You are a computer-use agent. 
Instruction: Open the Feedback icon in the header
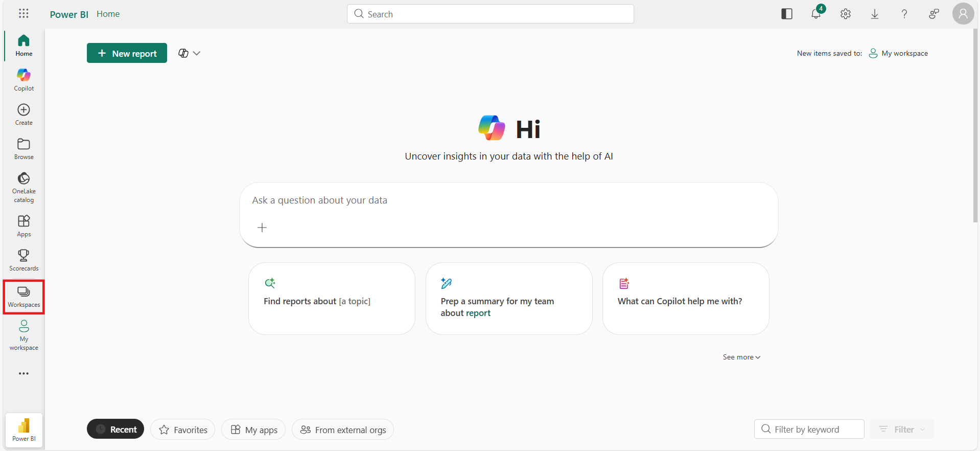pyautogui.click(x=934, y=14)
